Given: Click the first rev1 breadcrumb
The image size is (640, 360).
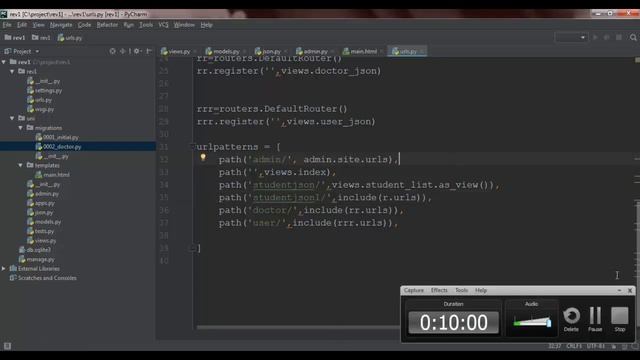Looking at the screenshot, I should click(x=15, y=38).
